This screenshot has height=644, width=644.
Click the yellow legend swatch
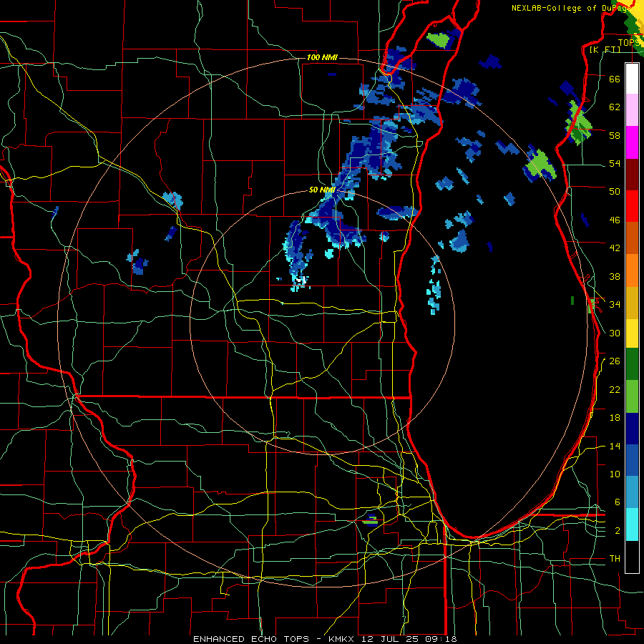coord(632,333)
